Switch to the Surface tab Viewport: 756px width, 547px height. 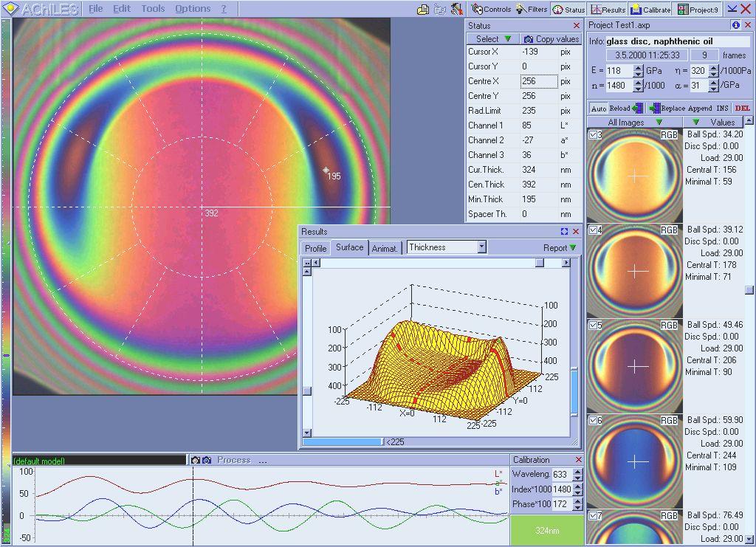tap(349, 247)
